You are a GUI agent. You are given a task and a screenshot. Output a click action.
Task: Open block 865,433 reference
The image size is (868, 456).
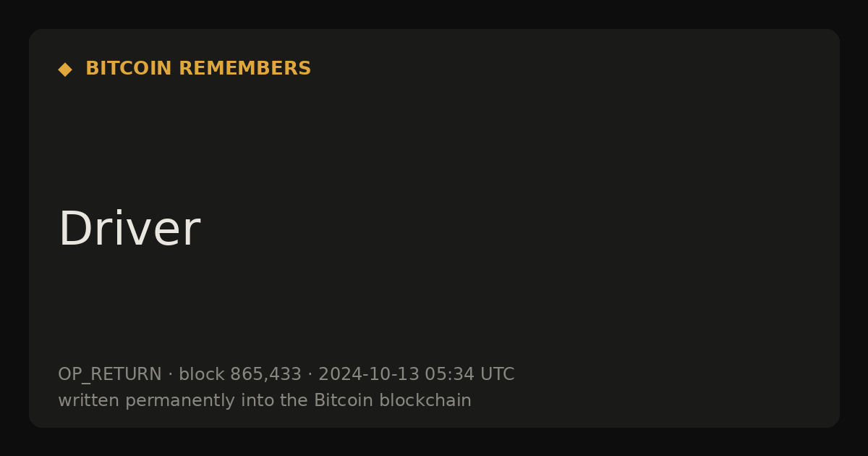click(240, 375)
